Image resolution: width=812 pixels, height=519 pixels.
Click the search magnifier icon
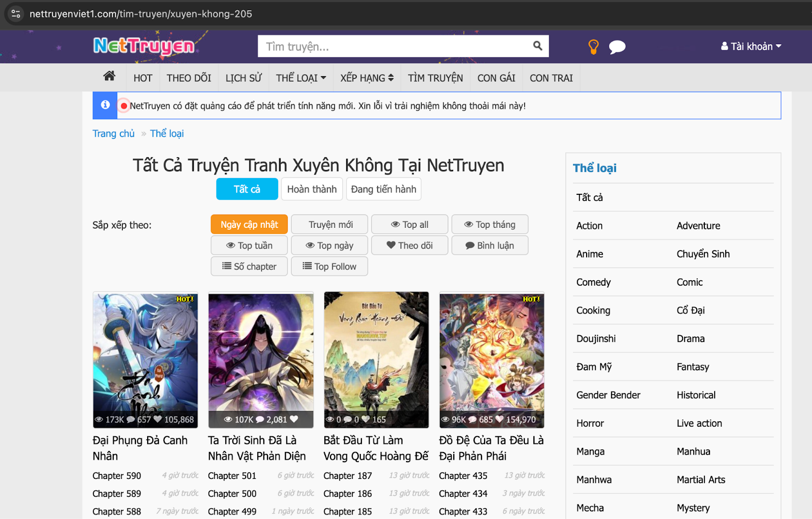[x=537, y=46]
